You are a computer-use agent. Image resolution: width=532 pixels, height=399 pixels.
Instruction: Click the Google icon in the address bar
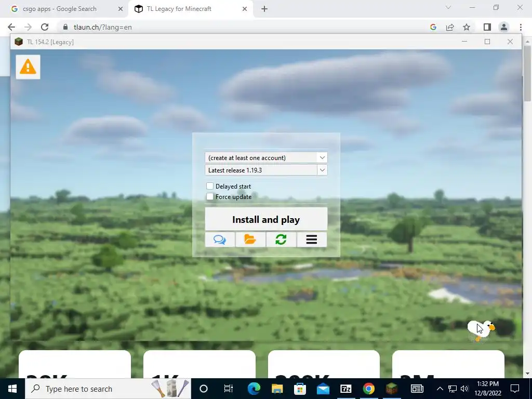point(433,27)
